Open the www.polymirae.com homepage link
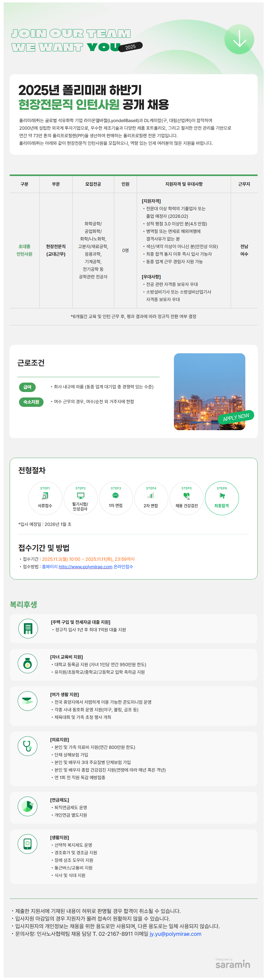The image size is (267, 980). point(86,567)
